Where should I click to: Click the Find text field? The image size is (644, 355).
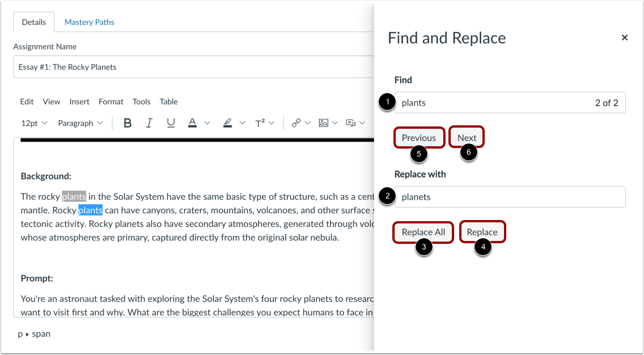coord(510,103)
